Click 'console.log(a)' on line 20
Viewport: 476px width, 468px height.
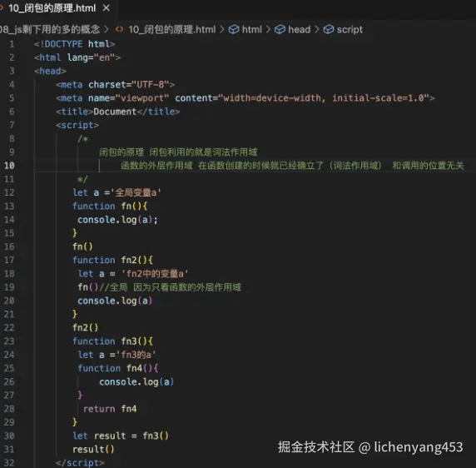point(115,301)
